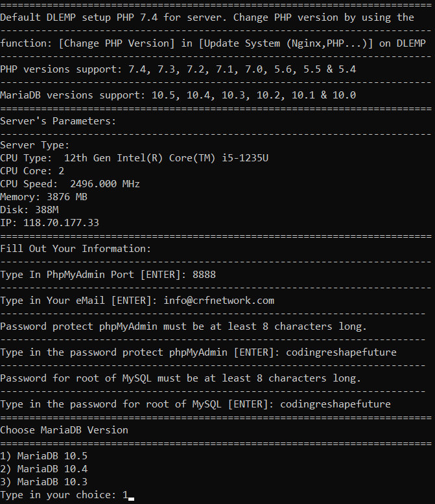Click the 'Fill Out Your Information:' heading
This screenshot has width=435, height=504.
pyautogui.click(x=75, y=249)
